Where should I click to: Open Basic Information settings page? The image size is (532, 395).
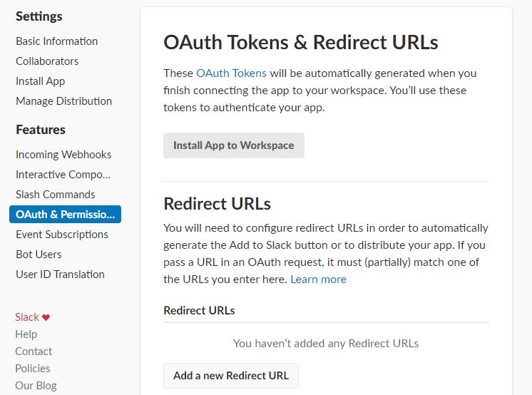pos(56,41)
